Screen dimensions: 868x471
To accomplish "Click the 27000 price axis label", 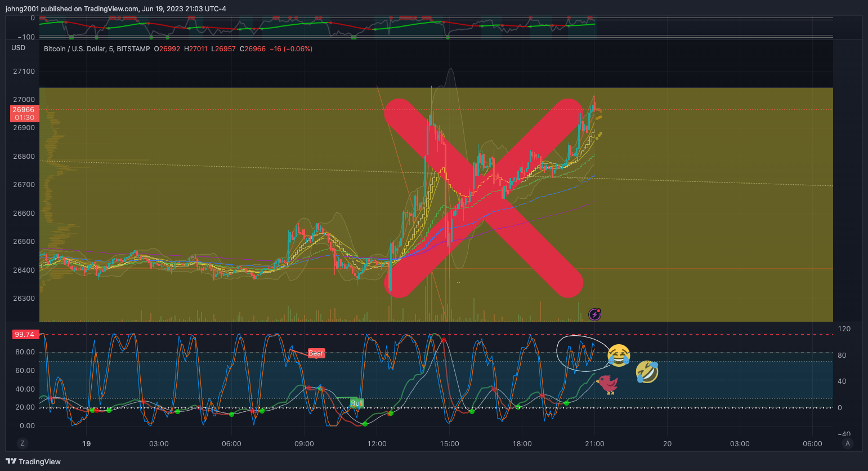I will (x=24, y=100).
